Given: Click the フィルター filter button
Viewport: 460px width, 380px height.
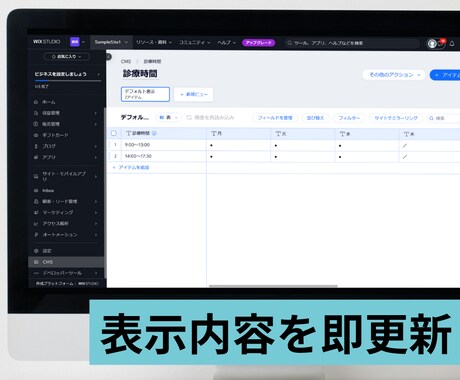Looking at the screenshot, I should (x=349, y=118).
